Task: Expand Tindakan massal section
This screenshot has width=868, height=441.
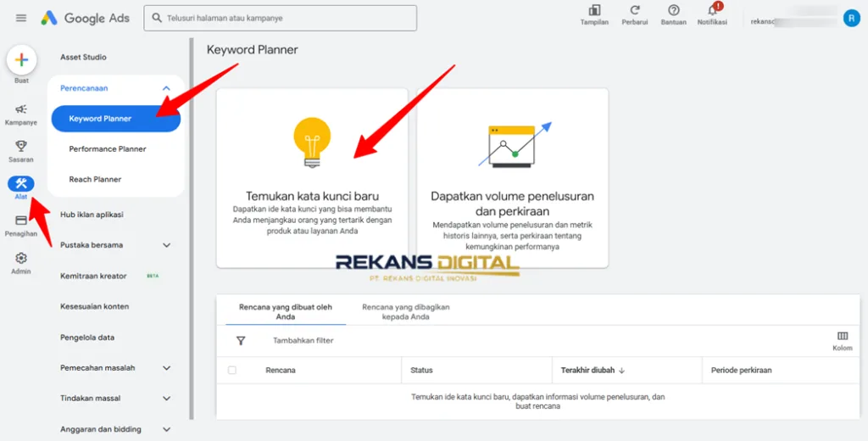Action: coord(115,399)
